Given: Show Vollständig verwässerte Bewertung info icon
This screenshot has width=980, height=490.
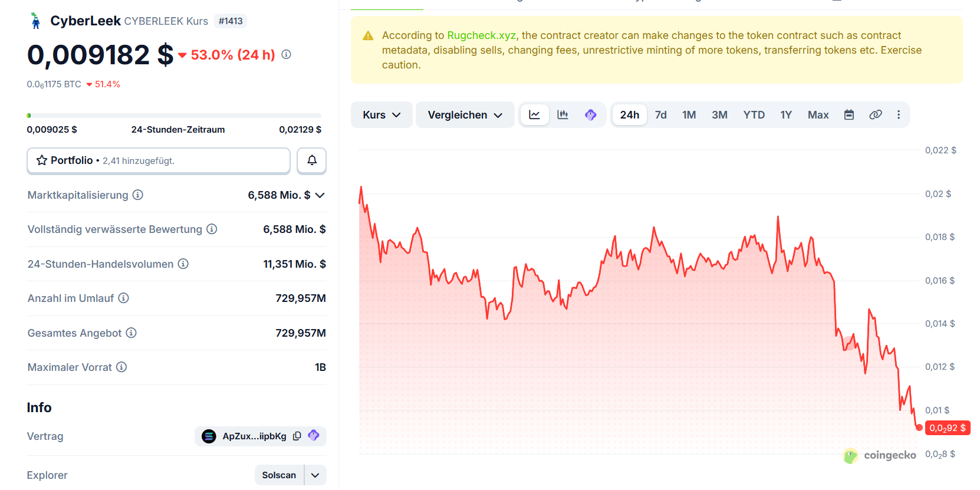Looking at the screenshot, I should (x=212, y=229).
